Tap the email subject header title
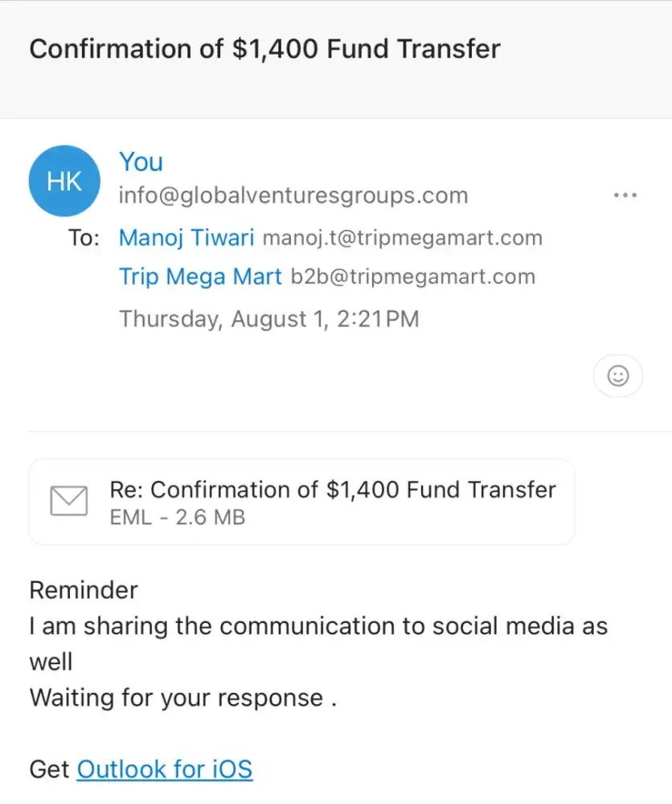The height and width of the screenshot is (804, 672). coord(264,48)
